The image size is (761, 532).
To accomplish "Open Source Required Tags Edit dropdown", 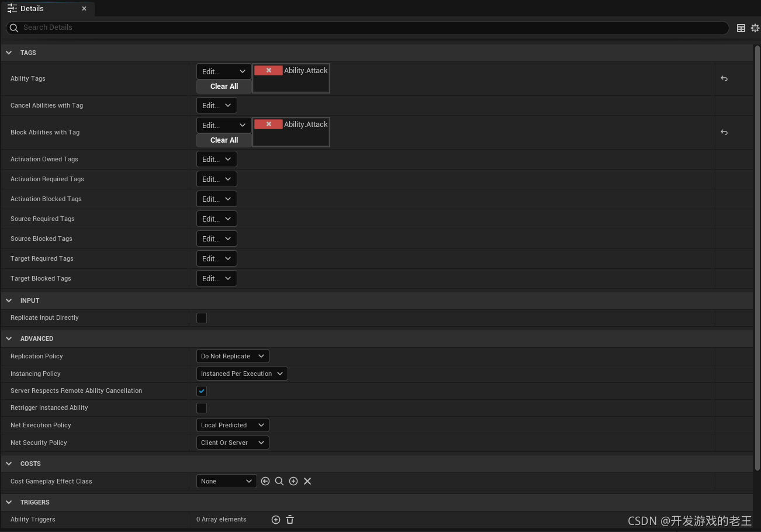I will click(217, 219).
